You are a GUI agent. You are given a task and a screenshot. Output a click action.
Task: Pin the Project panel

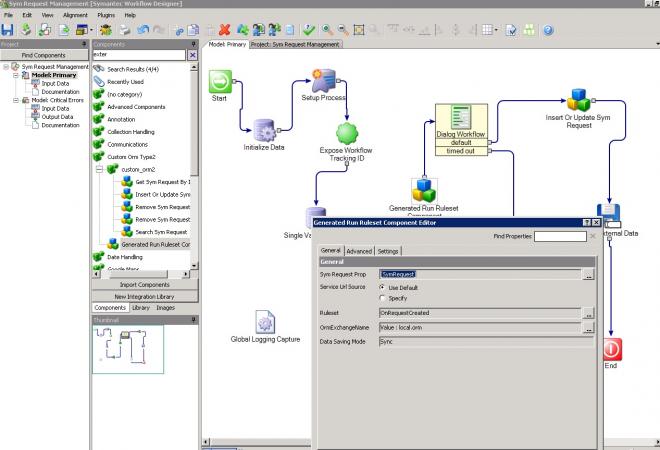click(x=84, y=44)
